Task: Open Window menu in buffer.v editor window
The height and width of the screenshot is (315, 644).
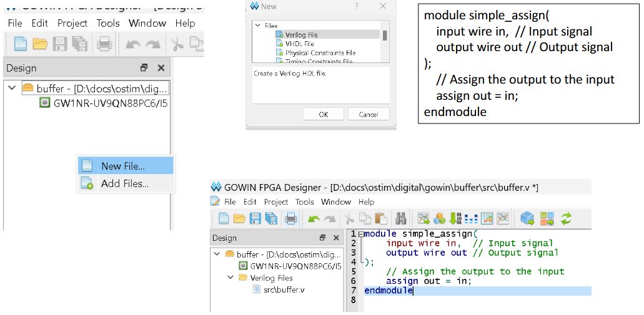Action: click(x=336, y=202)
